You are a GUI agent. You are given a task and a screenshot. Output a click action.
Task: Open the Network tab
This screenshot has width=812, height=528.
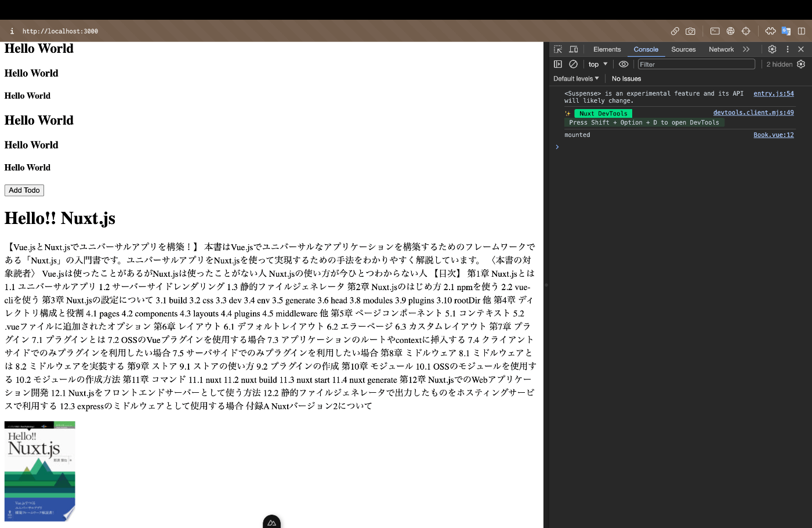tap(721, 49)
